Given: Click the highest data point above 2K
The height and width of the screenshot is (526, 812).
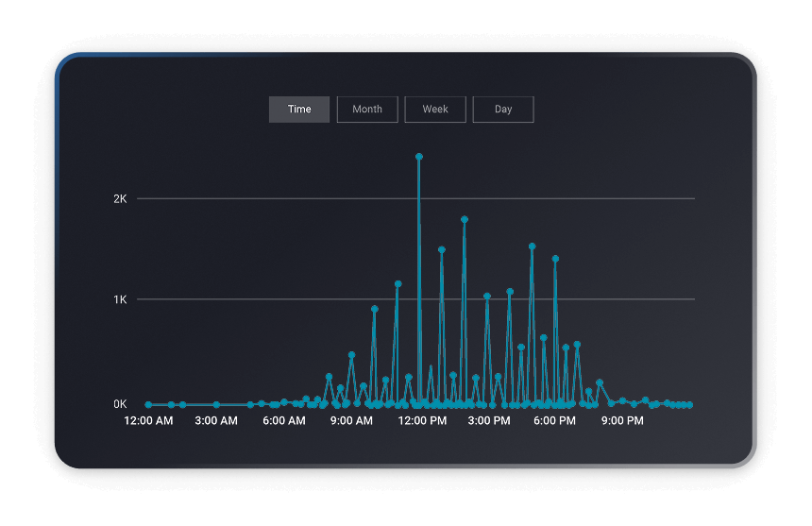Looking at the screenshot, I should [x=419, y=157].
